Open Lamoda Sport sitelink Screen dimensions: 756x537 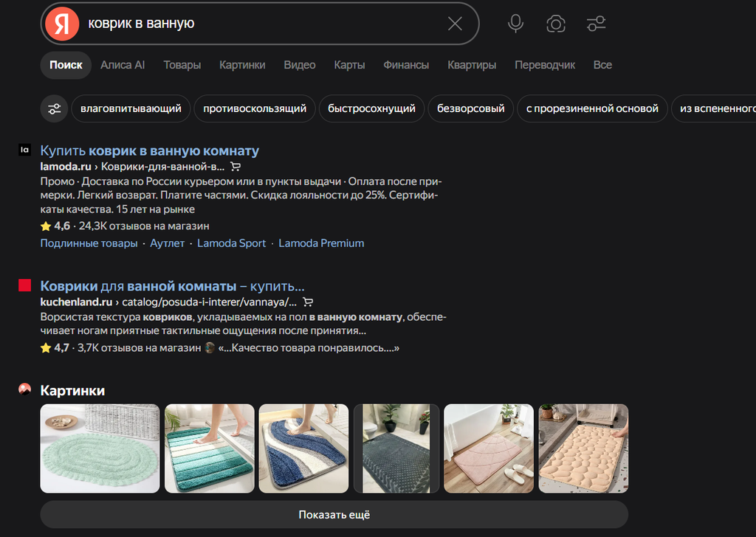click(x=231, y=243)
